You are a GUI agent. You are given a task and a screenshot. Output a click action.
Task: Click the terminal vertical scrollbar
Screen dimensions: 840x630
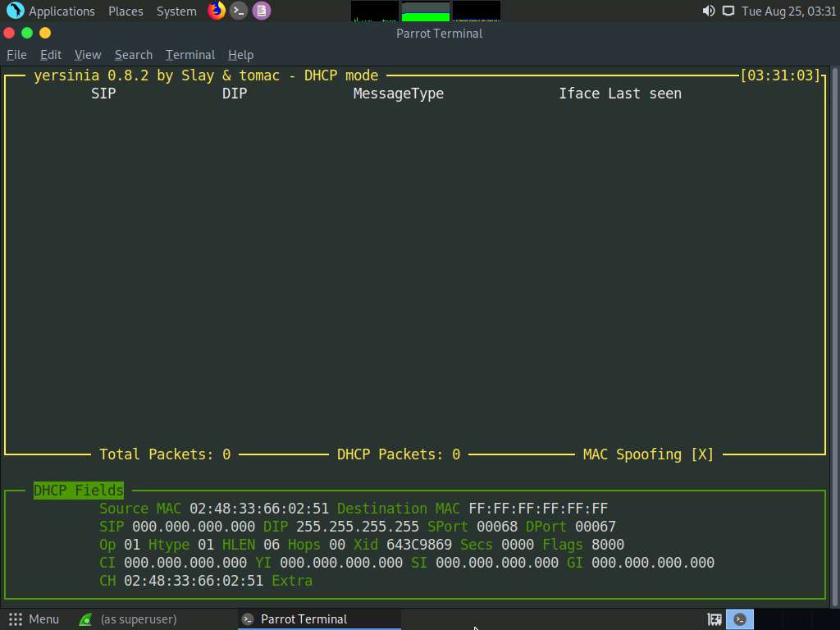point(834,336)
